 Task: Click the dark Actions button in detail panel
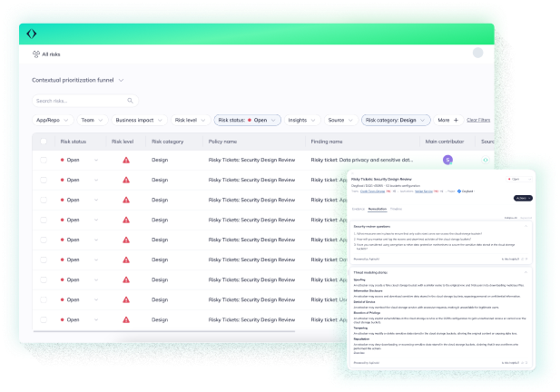click(523, 197)
